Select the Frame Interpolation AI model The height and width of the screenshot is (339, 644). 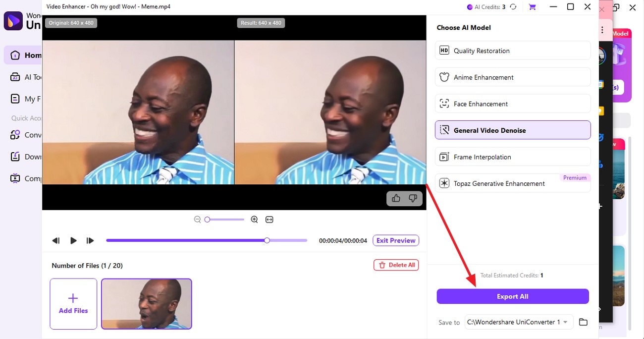(513, 157)
